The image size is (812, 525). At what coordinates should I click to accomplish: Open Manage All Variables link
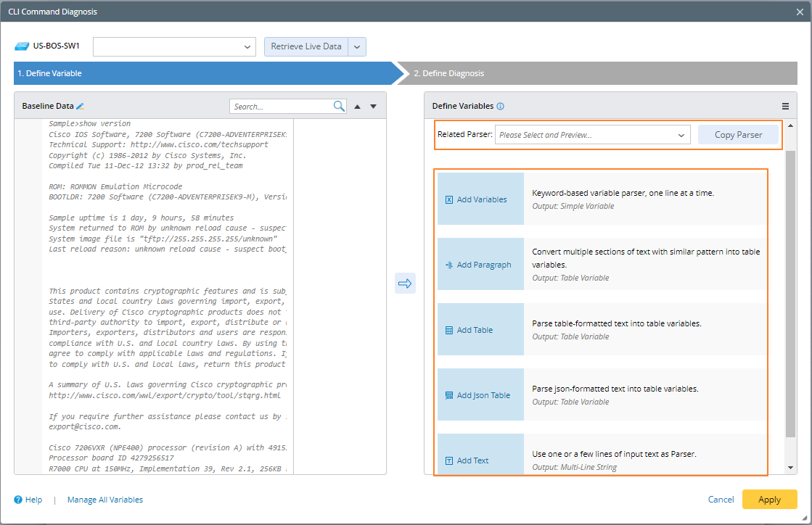105,500
